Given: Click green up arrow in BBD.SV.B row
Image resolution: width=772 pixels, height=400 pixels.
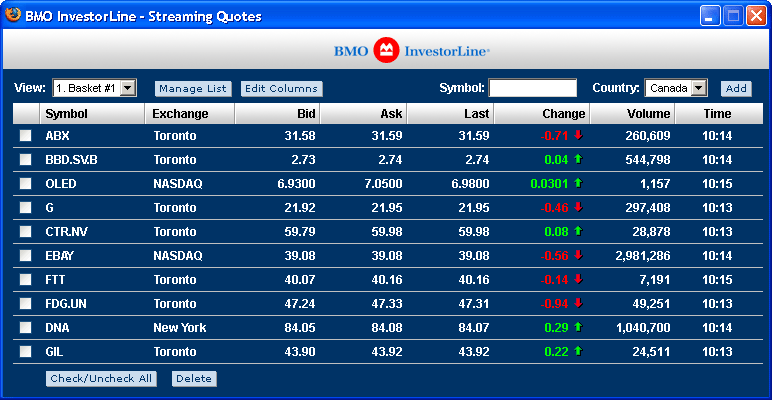Looking at the screenshot, I should tap(579, 160).
